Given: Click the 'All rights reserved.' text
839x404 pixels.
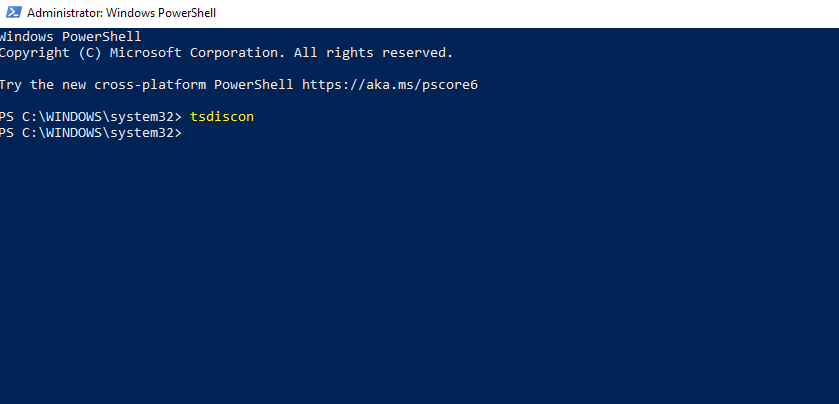Looking at the screenshot, I should pos(373,53).
